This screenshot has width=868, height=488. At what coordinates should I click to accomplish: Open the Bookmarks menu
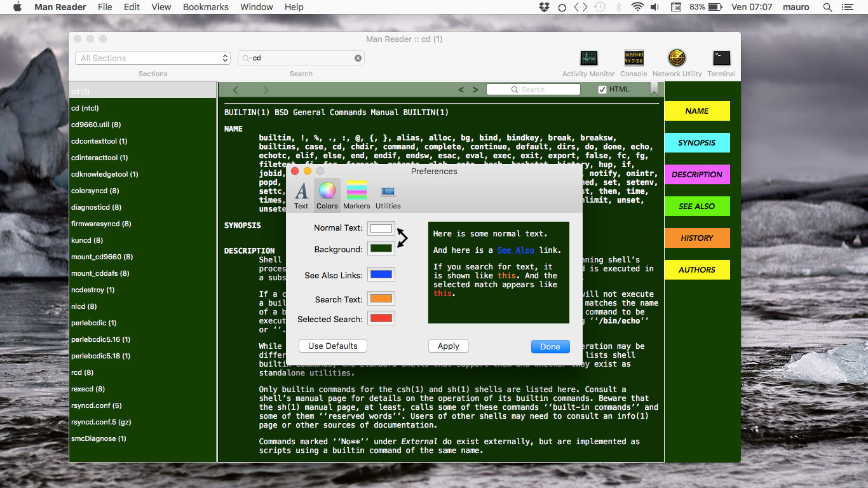tap(206, 7)
